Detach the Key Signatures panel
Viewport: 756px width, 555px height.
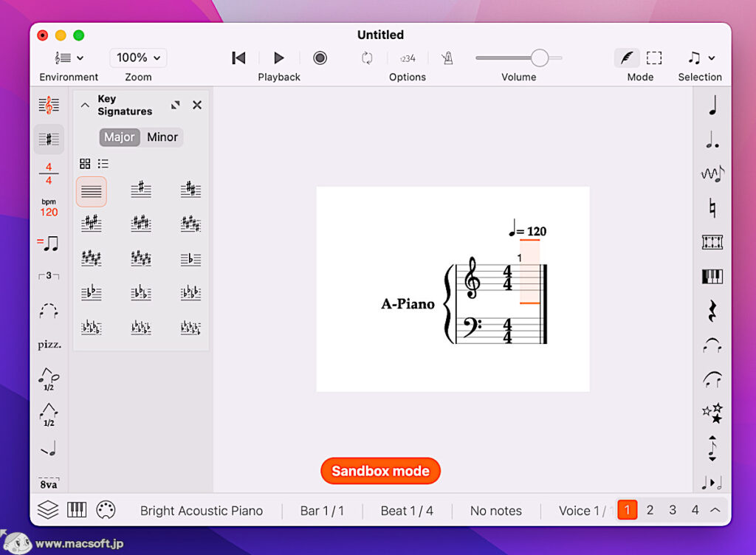pyautogui.click(x=176, y=105)
